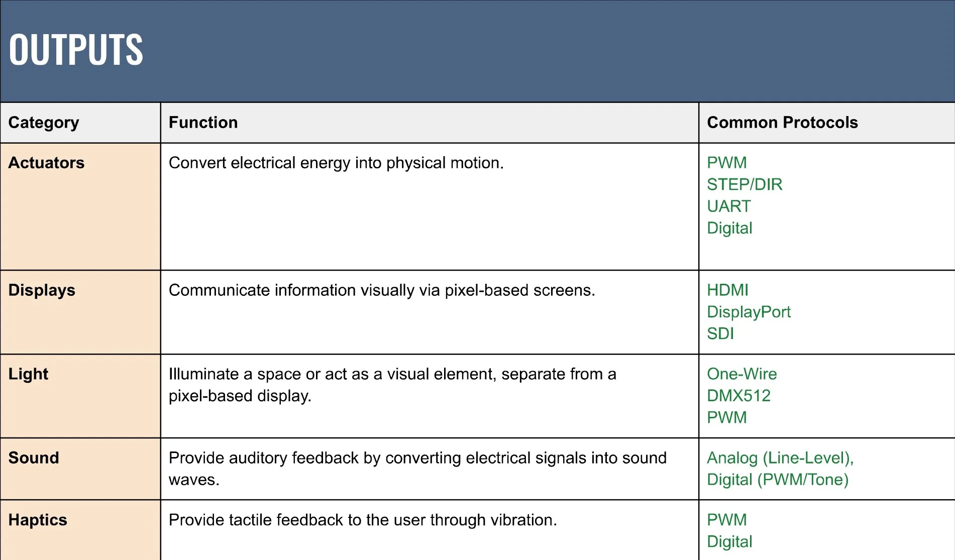The width and height of the screenshot is (955, 560).
Task: Open the HDMI protocol link
Action: [727, 290]
